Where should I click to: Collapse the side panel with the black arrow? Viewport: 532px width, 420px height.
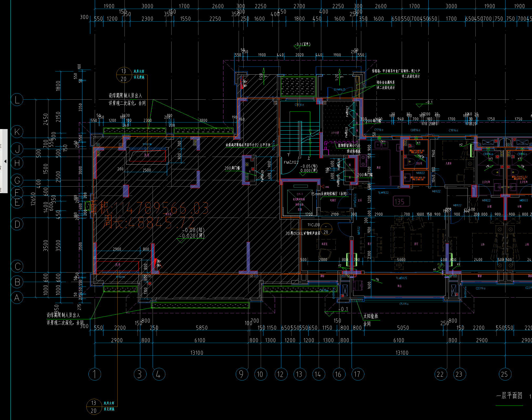pyautogui.click(x=5, y=161)
